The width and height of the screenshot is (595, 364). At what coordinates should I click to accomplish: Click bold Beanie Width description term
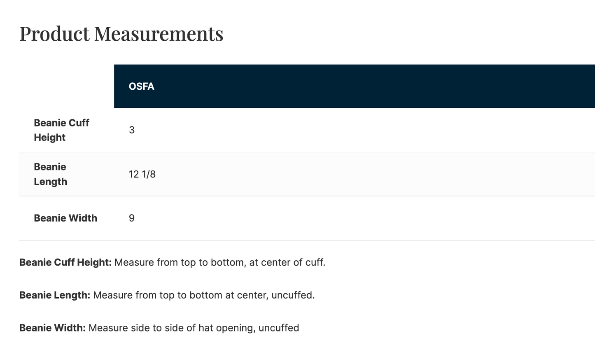(x=52, y=328)
